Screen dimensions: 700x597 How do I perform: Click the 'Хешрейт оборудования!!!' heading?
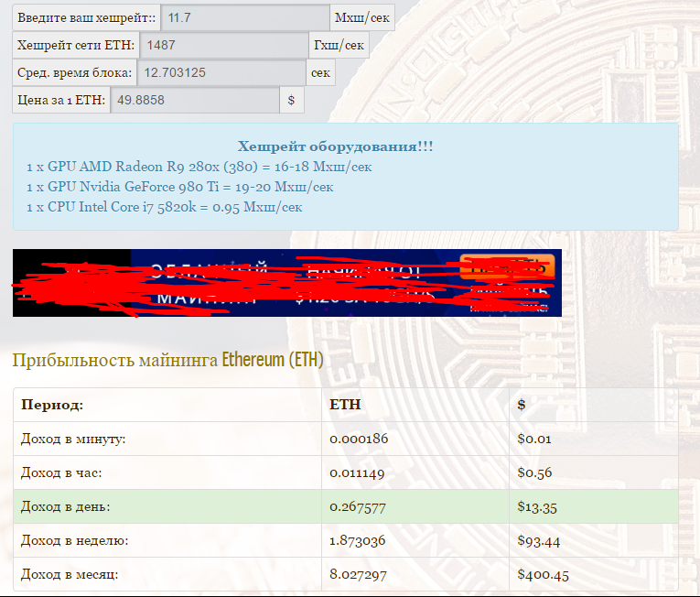point(335,147)
